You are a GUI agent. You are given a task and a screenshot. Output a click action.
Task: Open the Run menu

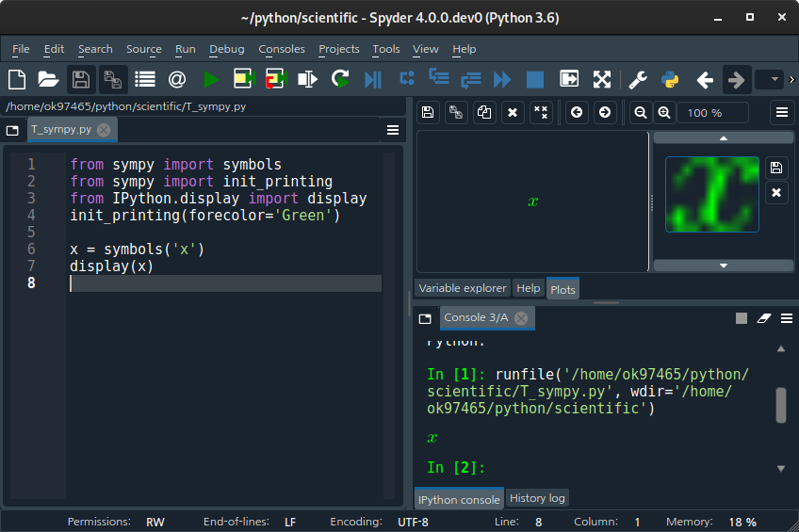pos(186,49)
